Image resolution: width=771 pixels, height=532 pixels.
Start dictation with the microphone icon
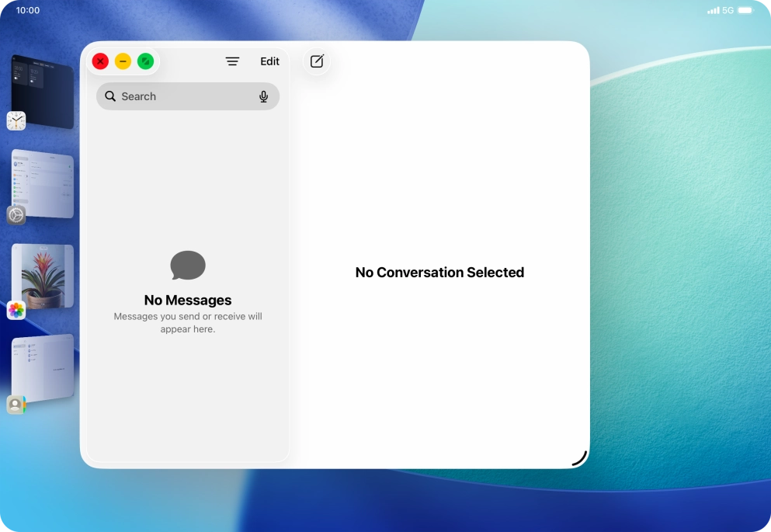[x=264, y=96]
